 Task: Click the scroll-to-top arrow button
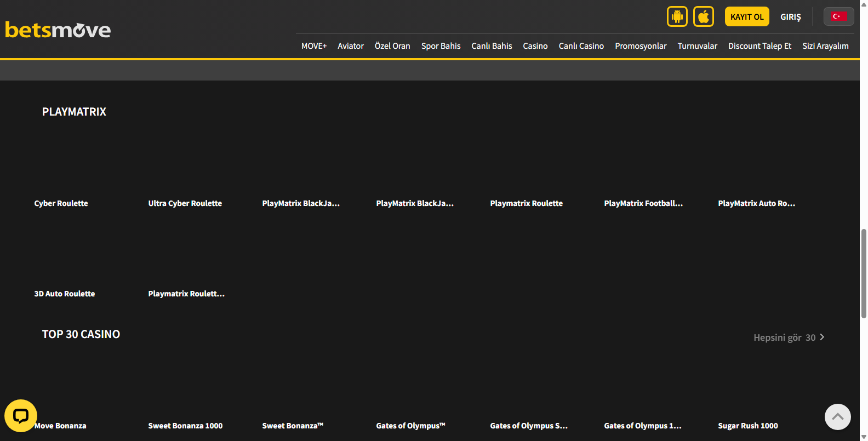pos(838,417)
